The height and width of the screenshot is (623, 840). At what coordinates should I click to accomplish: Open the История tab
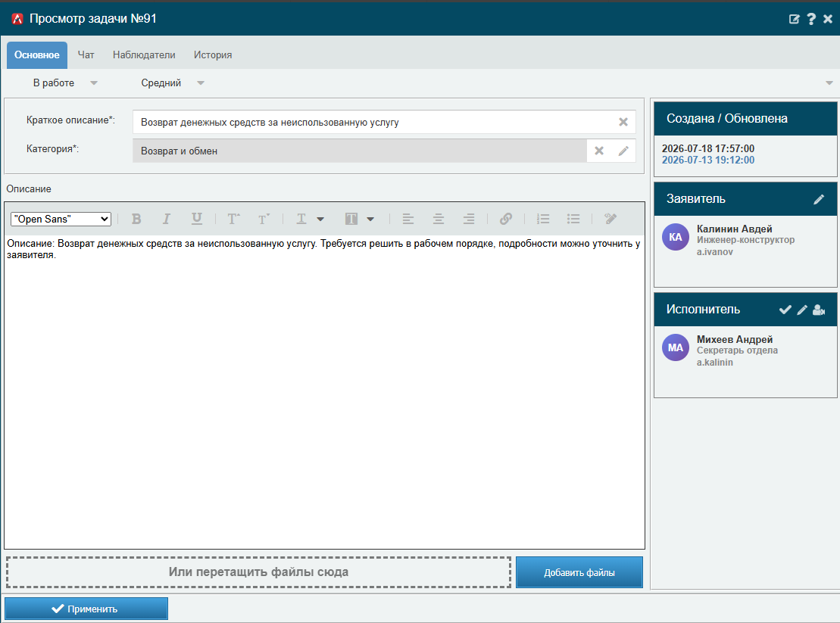point(213,55)
